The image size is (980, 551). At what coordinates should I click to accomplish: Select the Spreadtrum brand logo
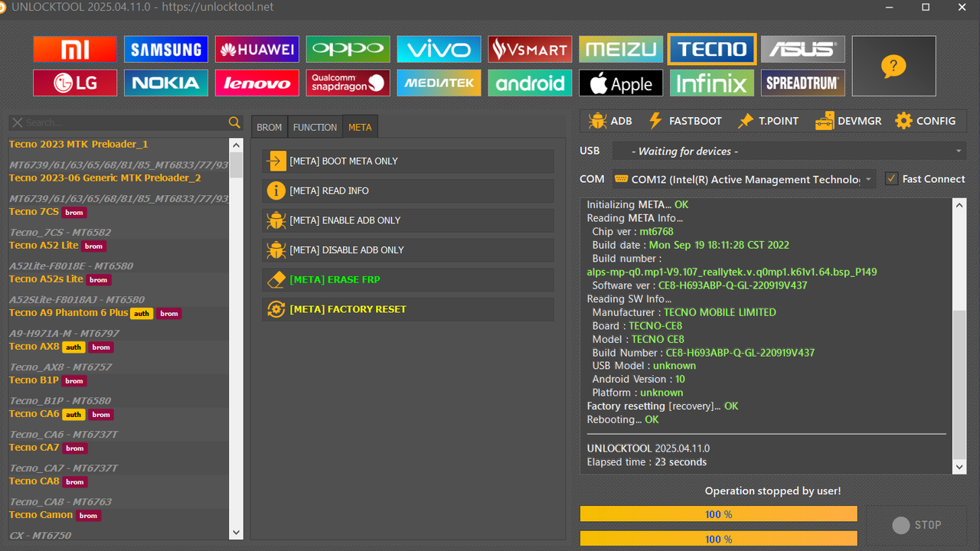(x=803, y=83)
